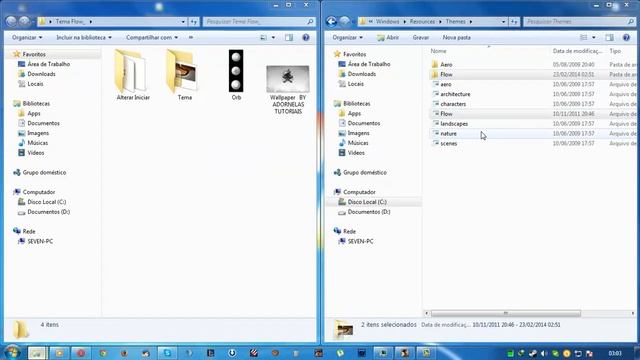Refresh the Themes window address bar
640x360 pixels.
coord(514,21)
